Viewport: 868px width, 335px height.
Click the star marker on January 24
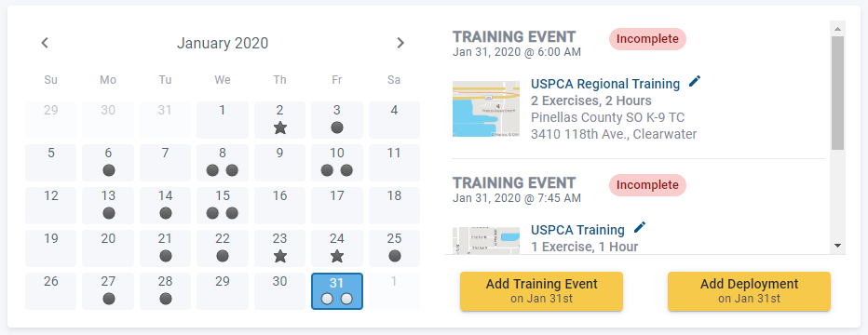coord(337,256)
